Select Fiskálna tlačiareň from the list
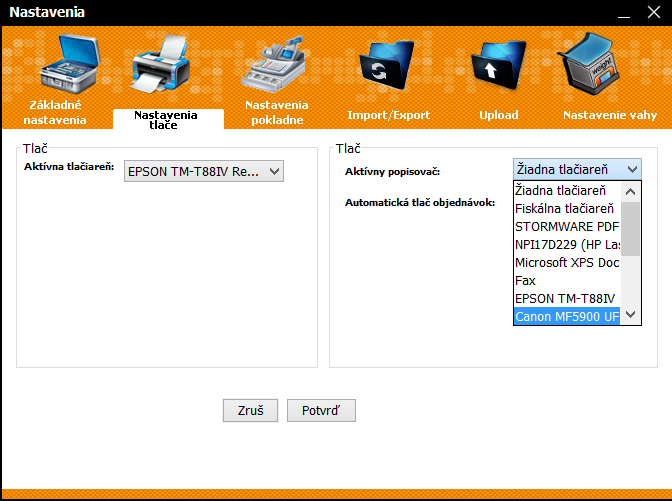Viewport: 672px width, 501px height. tap(565, 208)
